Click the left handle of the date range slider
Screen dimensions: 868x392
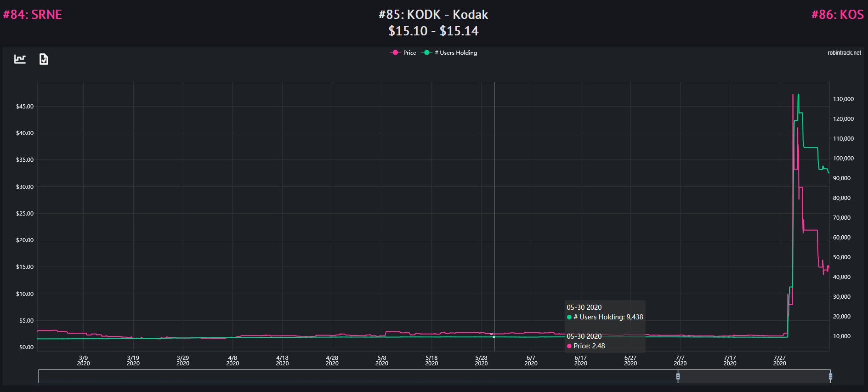[678, 376]
